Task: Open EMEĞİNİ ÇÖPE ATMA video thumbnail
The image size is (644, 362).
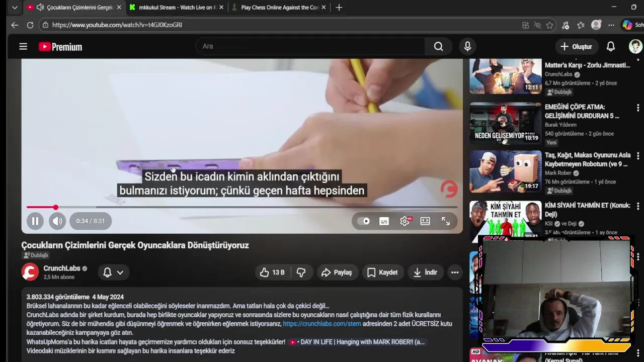Action: [x=506, y=123]
